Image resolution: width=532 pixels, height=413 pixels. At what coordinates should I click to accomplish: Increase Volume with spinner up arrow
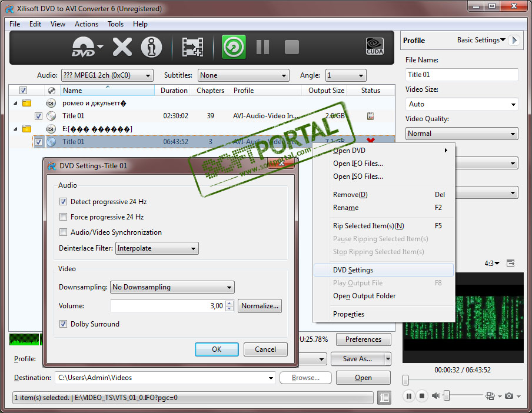tap(230, 303)
